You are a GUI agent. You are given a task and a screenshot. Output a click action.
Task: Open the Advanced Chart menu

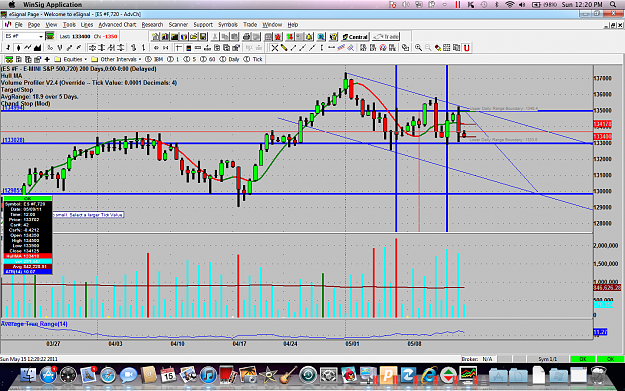point(117,25)
